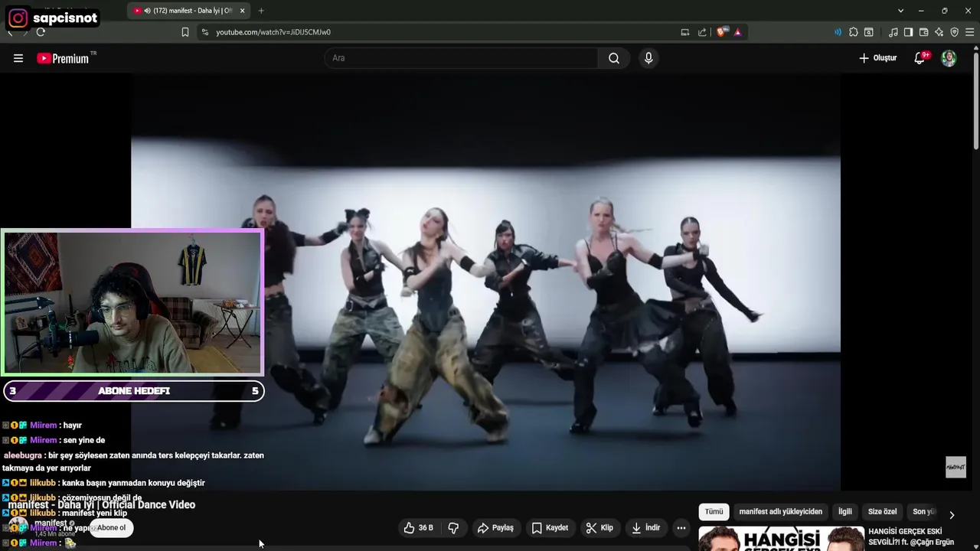The width and height of the screenshot is (980, 551).
Task: Click the YouTube Ara search field
Action: pos(462,58)
